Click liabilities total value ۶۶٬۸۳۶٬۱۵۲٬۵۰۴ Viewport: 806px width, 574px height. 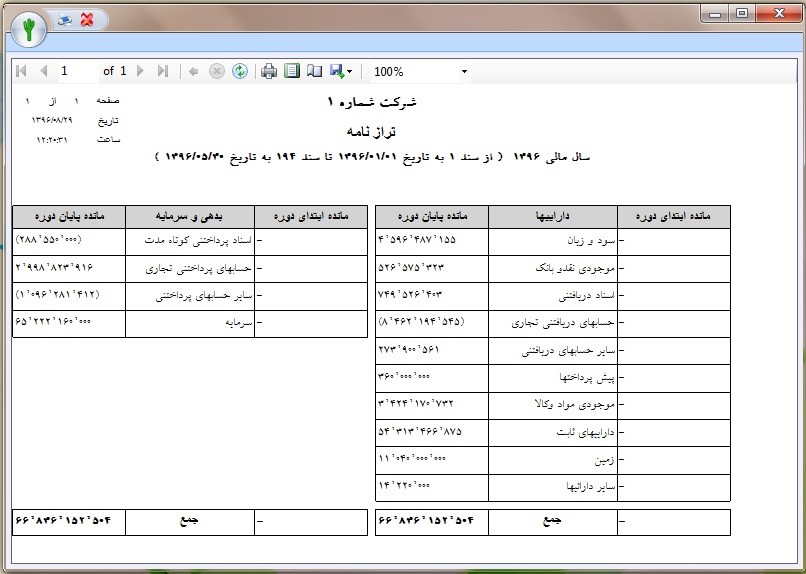point(63,521)
